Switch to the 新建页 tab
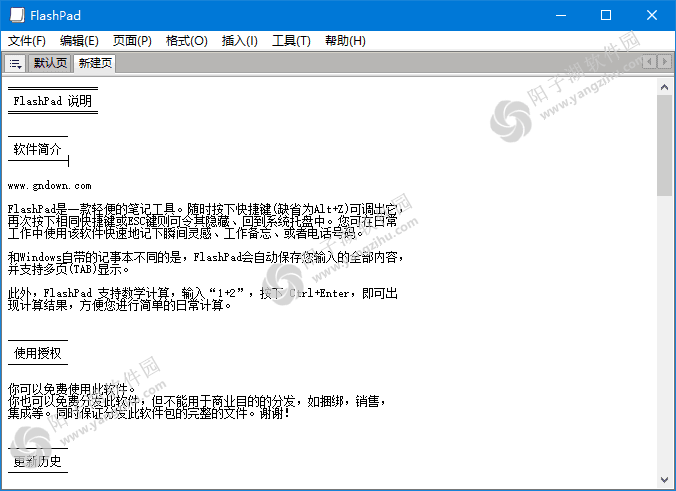676x491 pixels. [x=95, y=63]
